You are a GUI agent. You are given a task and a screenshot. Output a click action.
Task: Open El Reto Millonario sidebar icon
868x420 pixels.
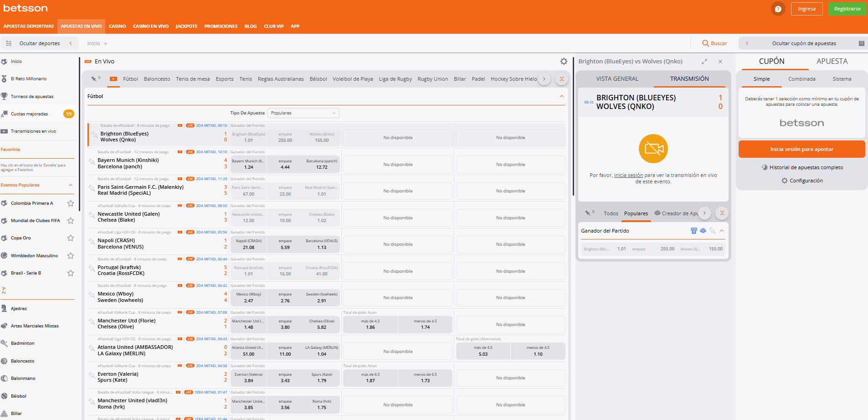4,79
